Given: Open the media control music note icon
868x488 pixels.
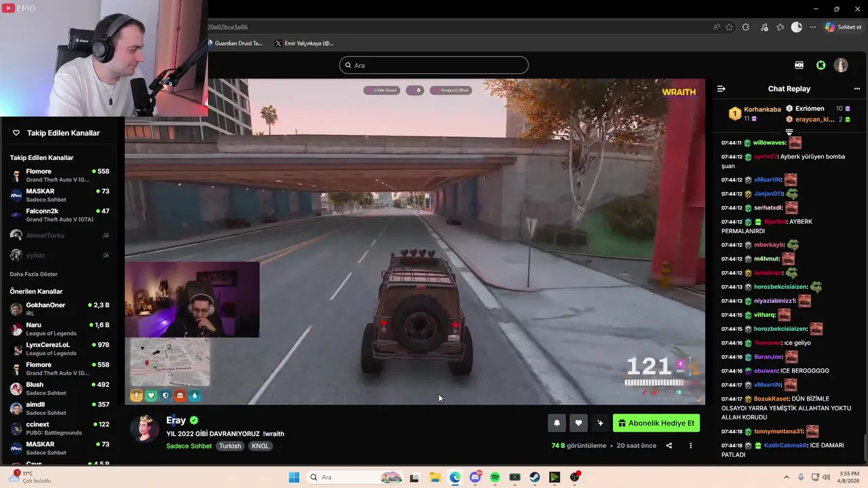Looking at the screenshot, I should 764,27.
